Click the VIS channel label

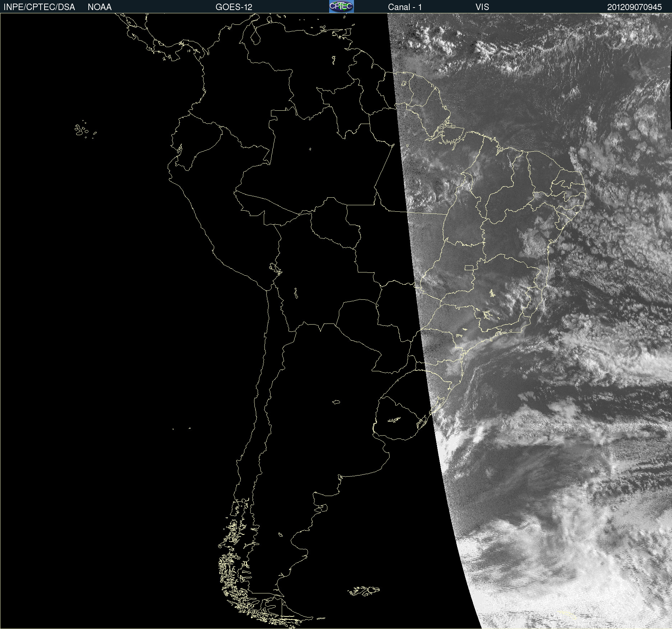482,7
